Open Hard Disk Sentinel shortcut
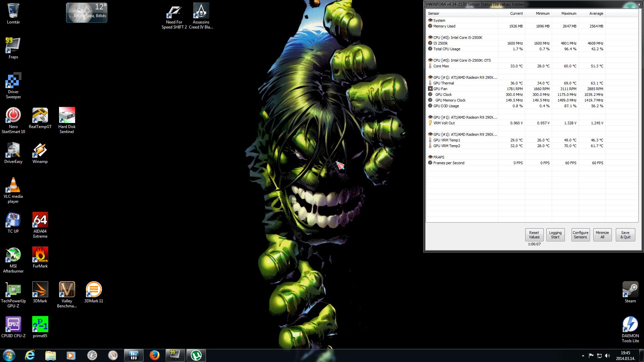Screen dimensions: 644x362 click(67, 121)
